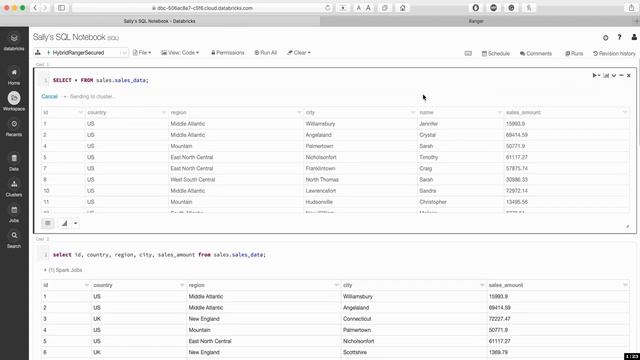Click Run All button
640x360 pixels.
click(266, 53)
